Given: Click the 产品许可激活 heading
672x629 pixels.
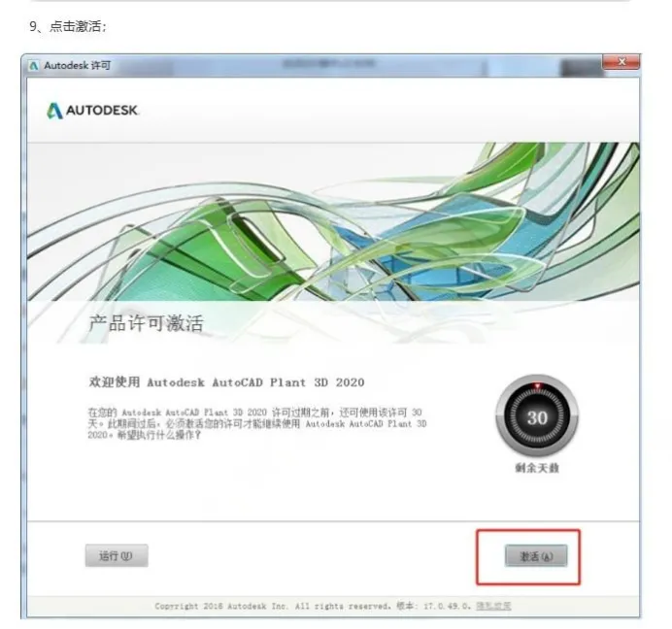Looking at the screenshot, I should 146,323.
